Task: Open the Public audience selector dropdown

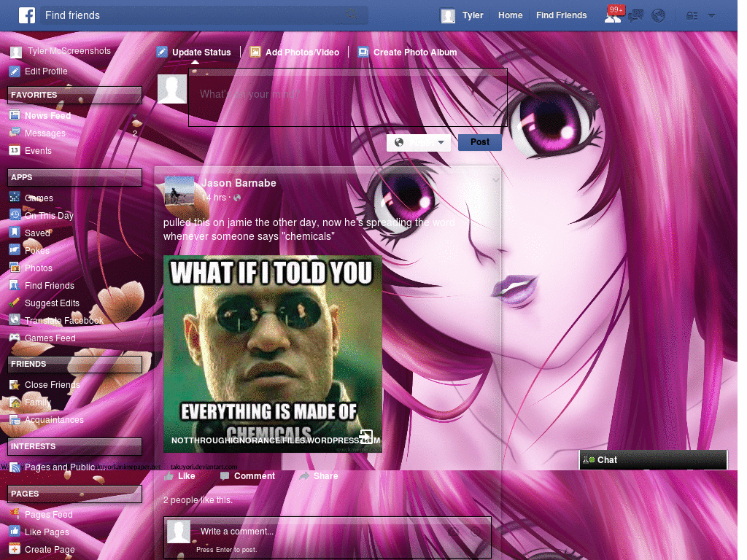Action: click(419, 142)
